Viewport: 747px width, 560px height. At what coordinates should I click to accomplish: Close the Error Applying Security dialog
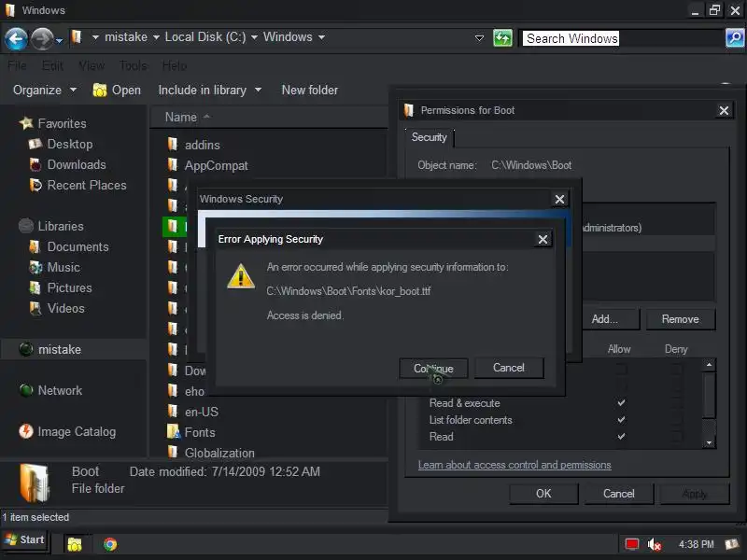(x=543, y=239)
